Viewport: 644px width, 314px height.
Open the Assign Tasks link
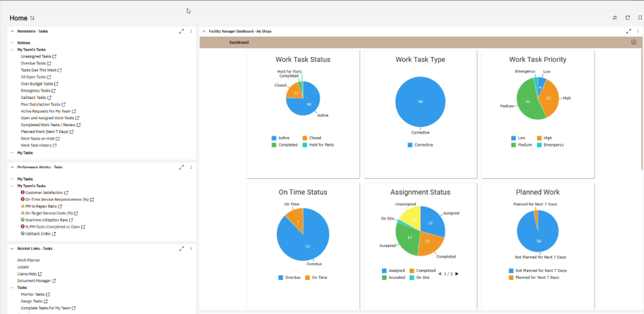(32, 301)
